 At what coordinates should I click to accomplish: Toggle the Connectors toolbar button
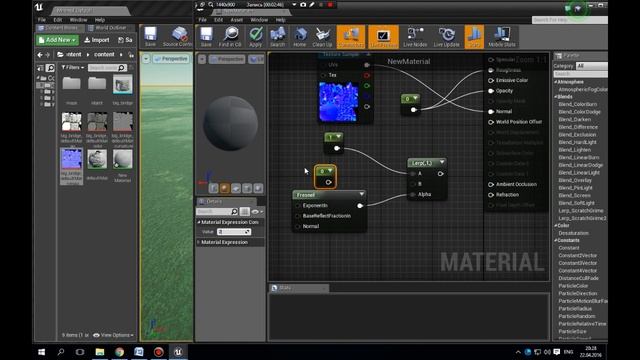351,37
